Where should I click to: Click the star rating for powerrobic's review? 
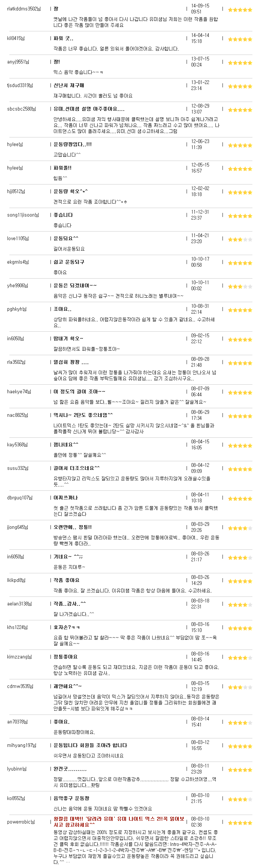(x=240, y=823)
